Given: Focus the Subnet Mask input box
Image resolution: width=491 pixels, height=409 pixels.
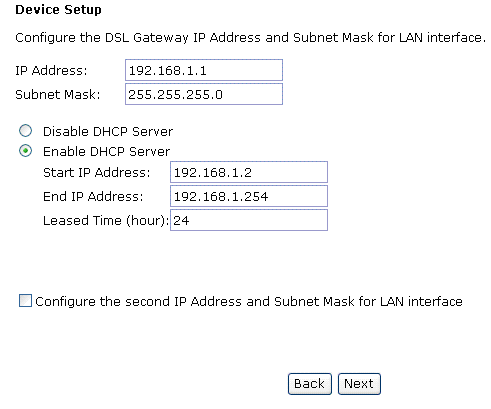Looking at the screenshot, I should point(204,94).
